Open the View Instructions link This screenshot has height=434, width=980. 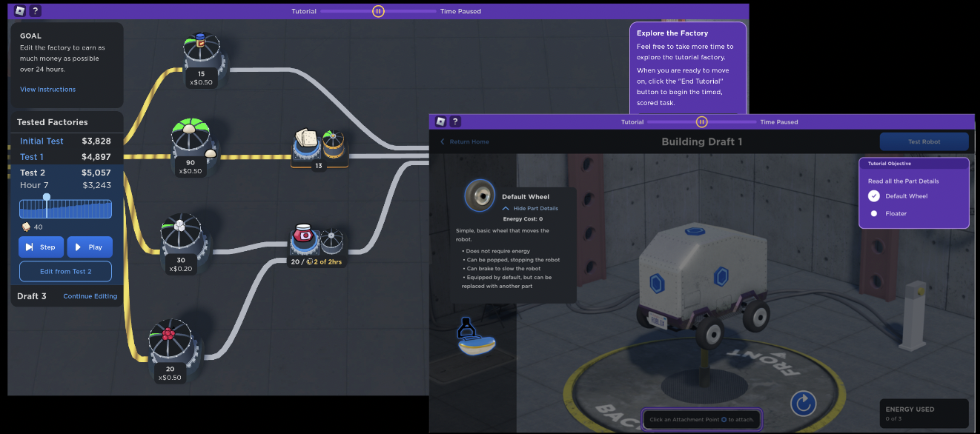coord(47,90)
